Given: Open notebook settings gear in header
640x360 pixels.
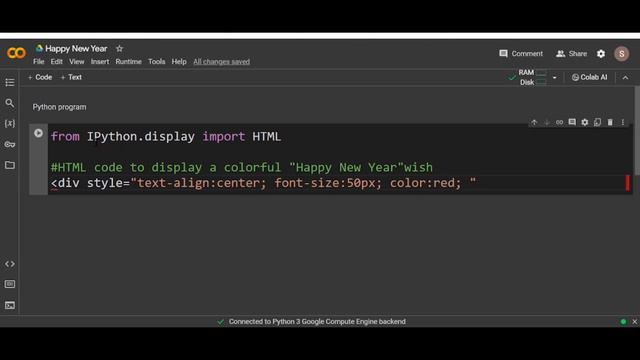Looking at the screenshot, I should [601, 53].
